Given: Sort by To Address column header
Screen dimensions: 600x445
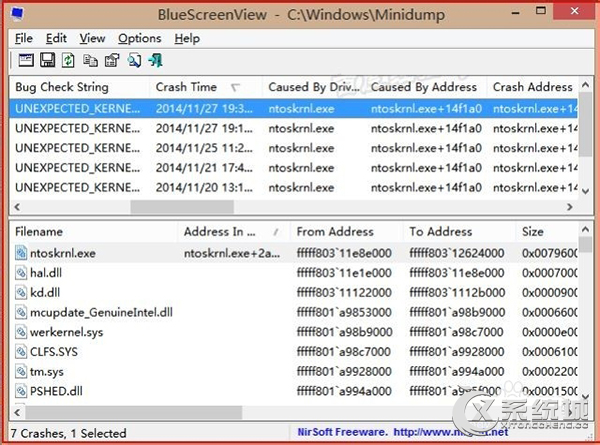Looking at the screenshot, I should click(459, 232).
